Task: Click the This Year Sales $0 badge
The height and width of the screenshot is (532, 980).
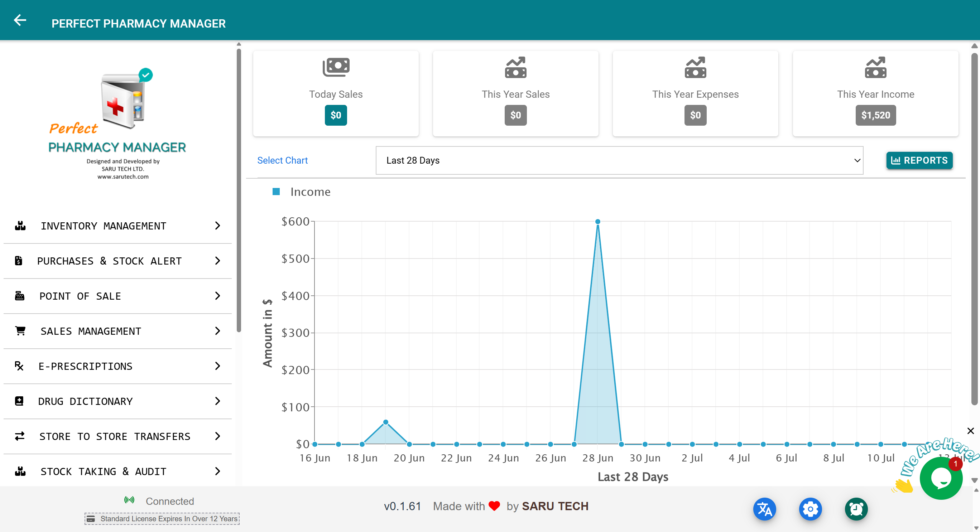Action: pyautogui.click(x=515, y=115)
